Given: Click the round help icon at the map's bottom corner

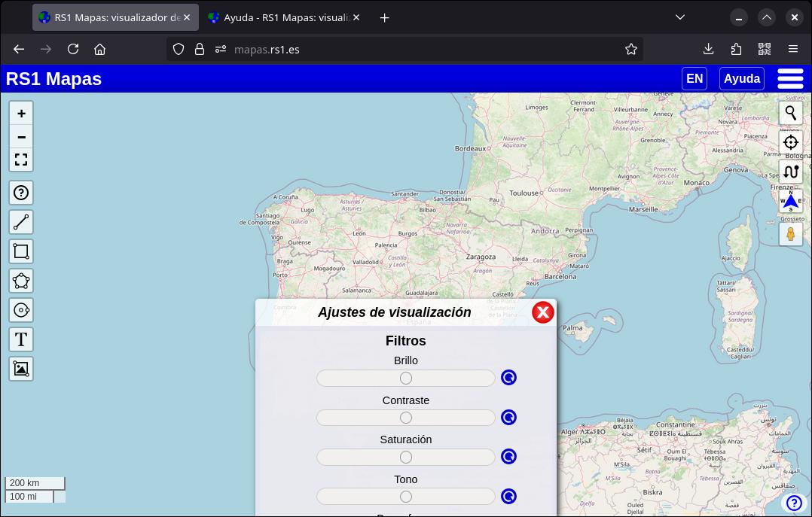Looking at the screenshot, I should coord(794,503).
